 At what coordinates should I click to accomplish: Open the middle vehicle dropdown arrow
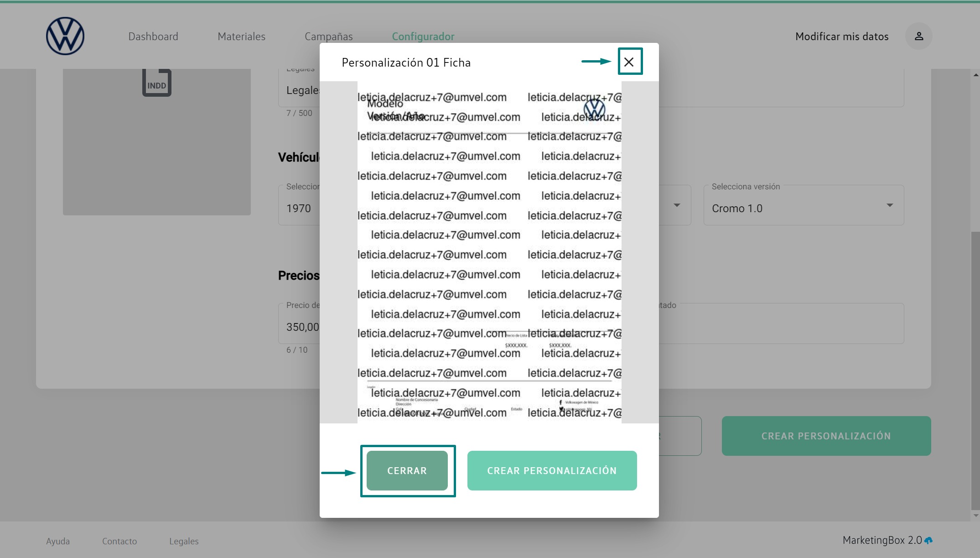[677, 205]
